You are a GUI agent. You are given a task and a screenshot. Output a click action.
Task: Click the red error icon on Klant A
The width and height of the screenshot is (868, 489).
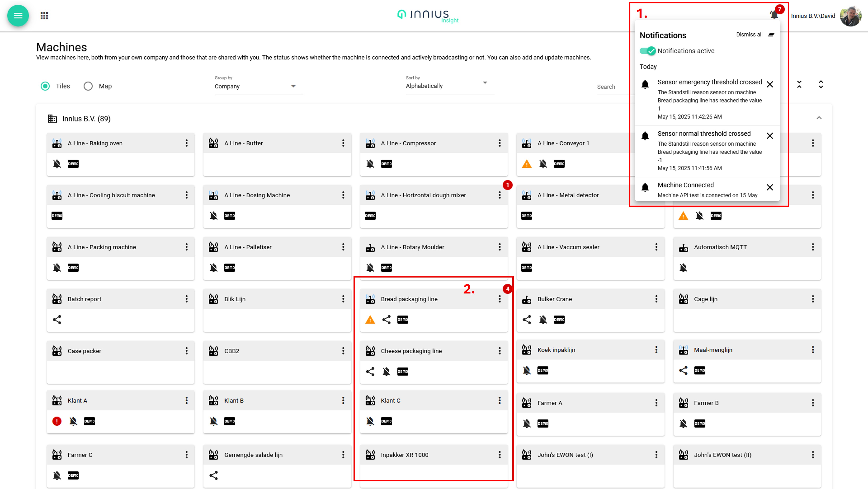coord(57,421)
